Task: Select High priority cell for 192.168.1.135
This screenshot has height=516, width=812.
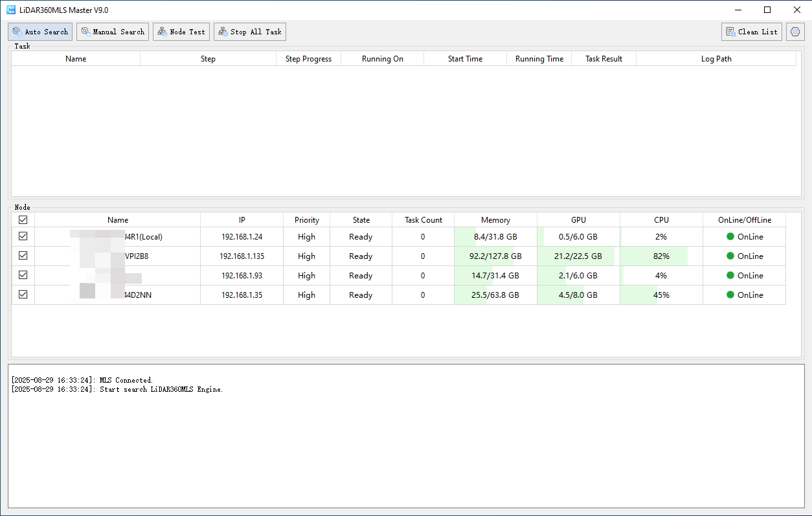Action: [x=307, y=256]
